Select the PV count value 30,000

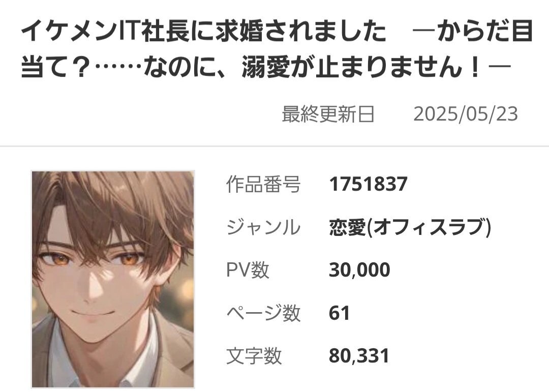(x=359, y=270)
